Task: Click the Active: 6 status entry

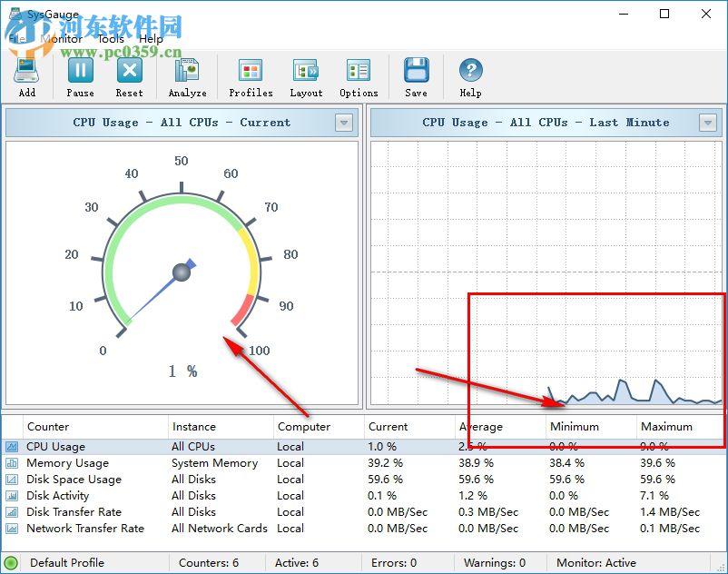Action: click(x=297, y=563)
